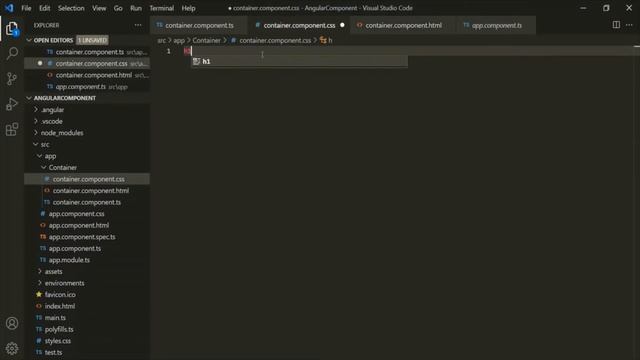Collapse the Open Editors section

(x=53, y=40)
